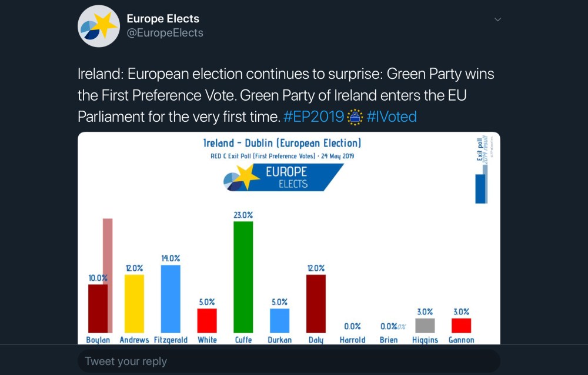Viewport: 588px width, 375px height.
Task: Focus the Tweet your reply field
Action: click(x=289, y=361)
